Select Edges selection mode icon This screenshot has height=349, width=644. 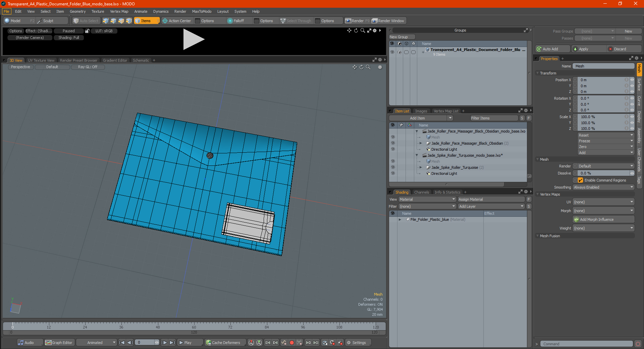click(113, 21)
